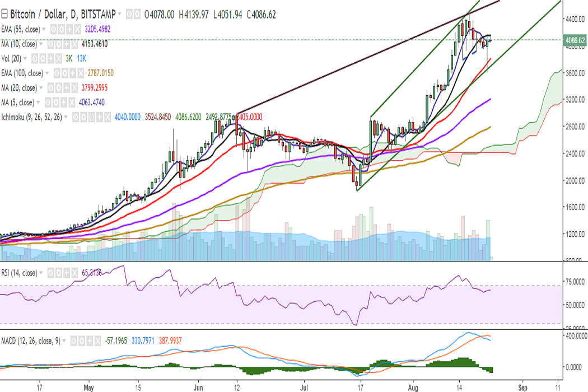This screenshot has width=588, height=392.
Task: Remove the MA (5, close) indicator
Action: tap(72, 102)
